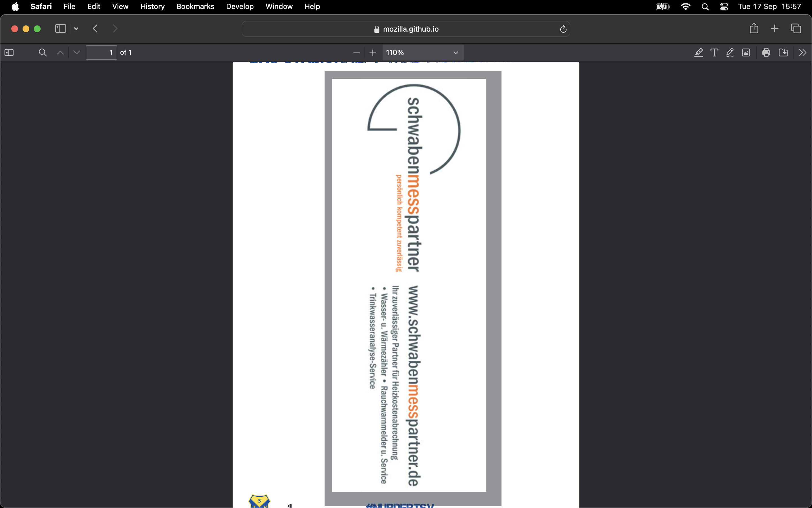Open the Window menu
This screenshot has height=508, width=812.
[x=279, y=6]
